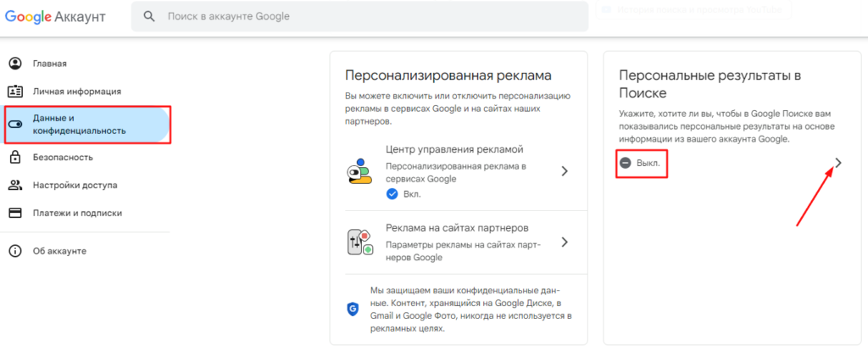868x351 pixels.
Task: Select Данные и конфиденциальность menu item
Action: pyautogui.click(x=86, y=125)
